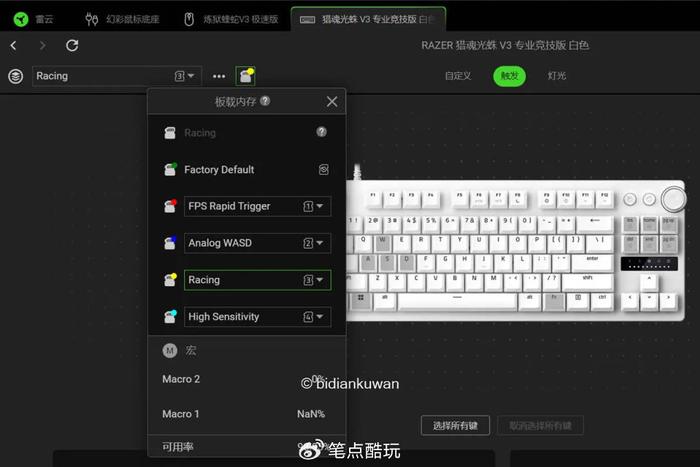Viewport: 700px width, 467px height.
Task: Select the 猎魂光蛛 V3 专业竞技版 keyboard tab
Action: tap(368, 19)
